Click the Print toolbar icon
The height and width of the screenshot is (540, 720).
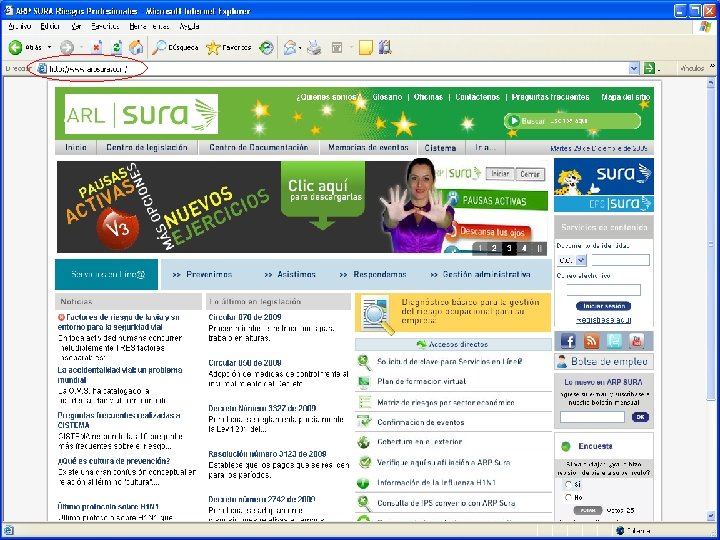pyautogui.click(x=315, y=47)
